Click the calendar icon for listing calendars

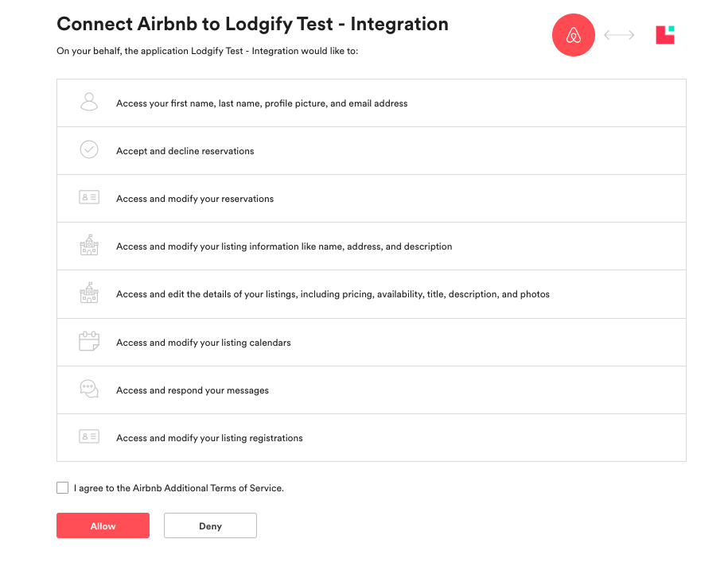click(89, 342)
